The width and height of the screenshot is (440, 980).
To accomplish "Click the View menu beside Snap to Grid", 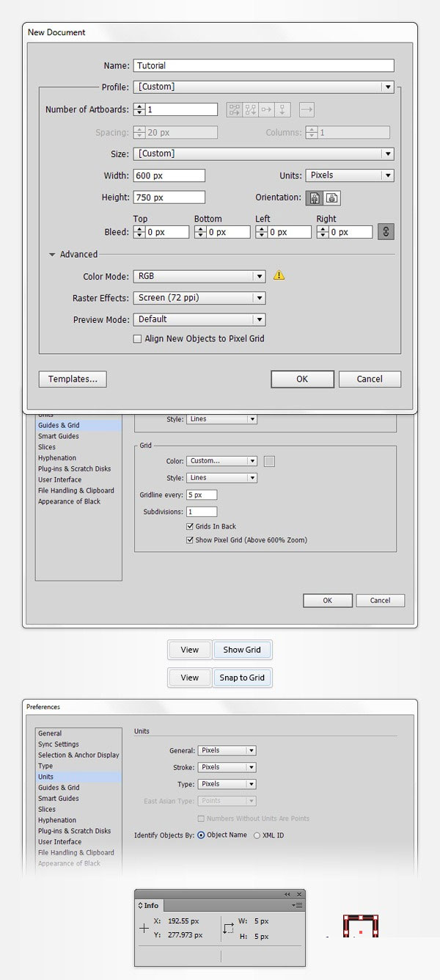I will click(x=190, y=678).
